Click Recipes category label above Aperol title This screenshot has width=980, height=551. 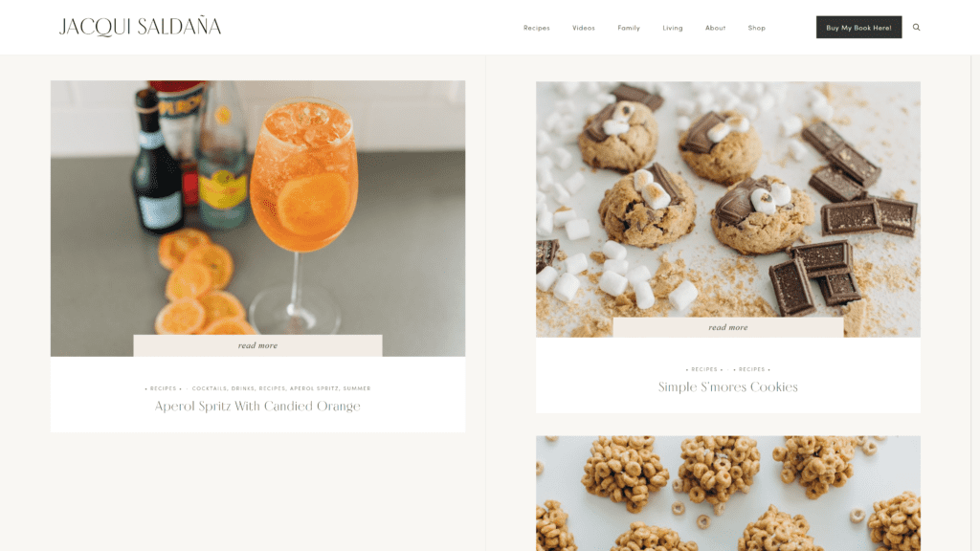pyautogui.click(x=163, y=388)
